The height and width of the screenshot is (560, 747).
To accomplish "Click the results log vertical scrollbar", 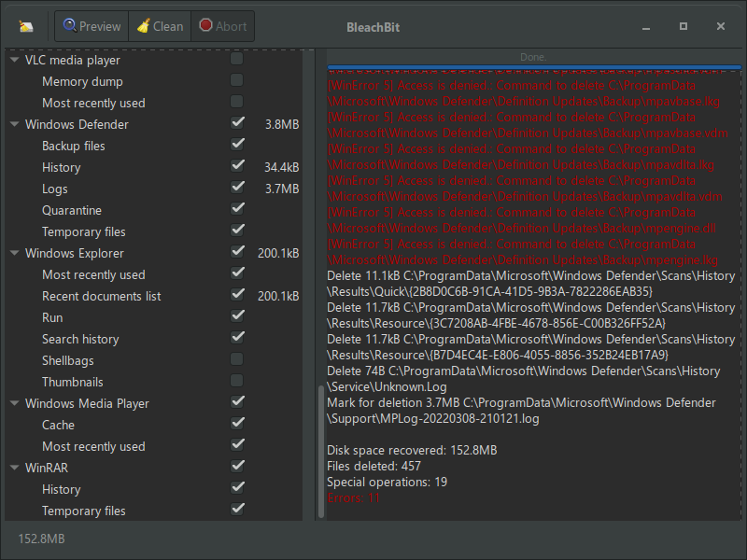I will pyautogui.click(x=321, y=451).
